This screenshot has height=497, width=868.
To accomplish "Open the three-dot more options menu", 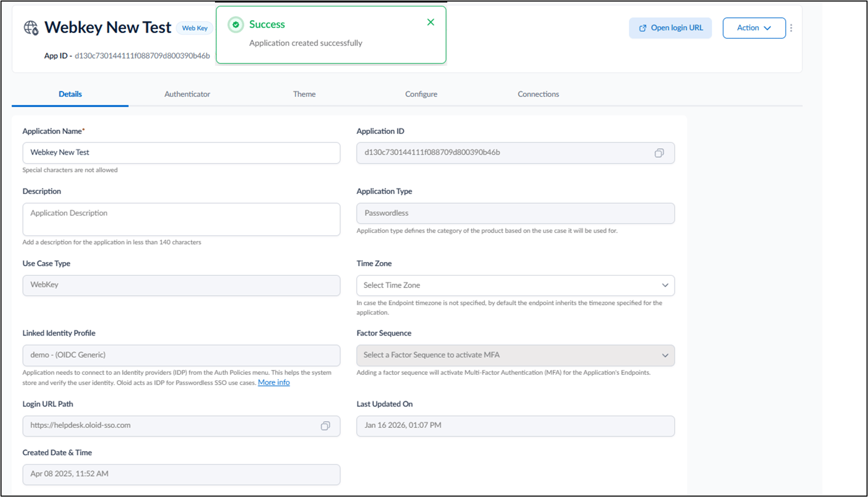I will 791,28.
